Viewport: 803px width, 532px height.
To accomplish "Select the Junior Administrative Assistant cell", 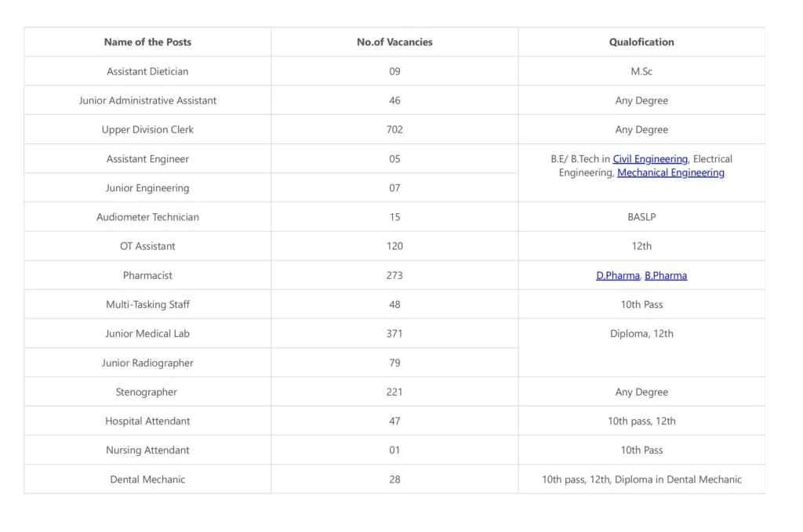I will pos(147,100).
